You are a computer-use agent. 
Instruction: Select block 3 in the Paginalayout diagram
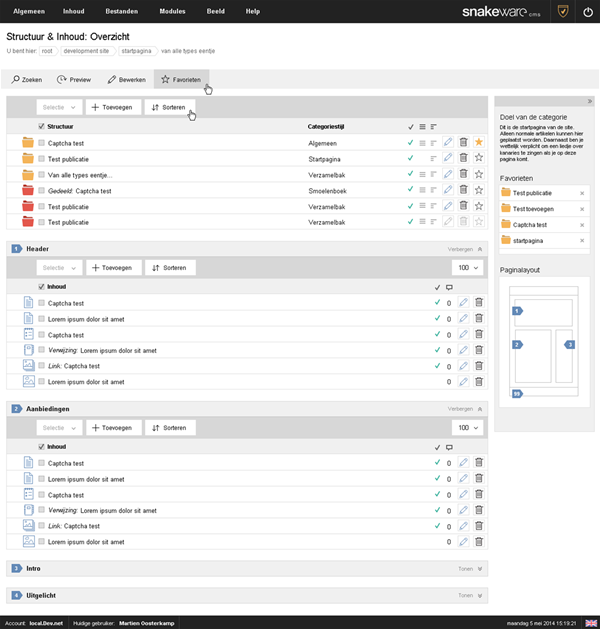coord(570,344)
